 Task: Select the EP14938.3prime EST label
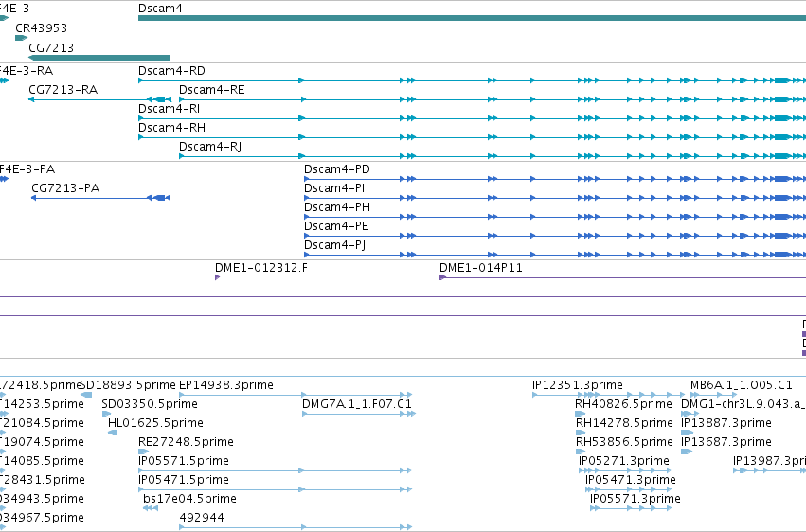tap(226, 384)
